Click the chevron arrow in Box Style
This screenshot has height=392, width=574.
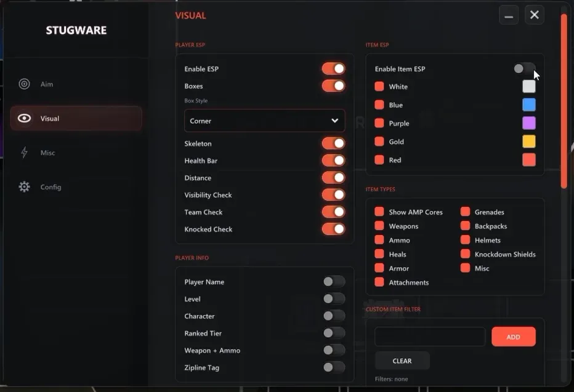[x=334, y=121]
